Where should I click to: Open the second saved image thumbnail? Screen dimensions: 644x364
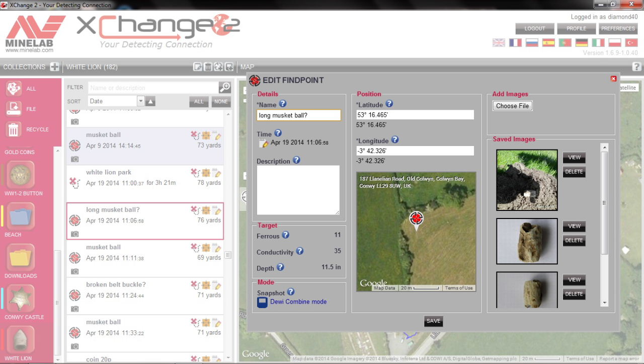(x=527, y=241)
